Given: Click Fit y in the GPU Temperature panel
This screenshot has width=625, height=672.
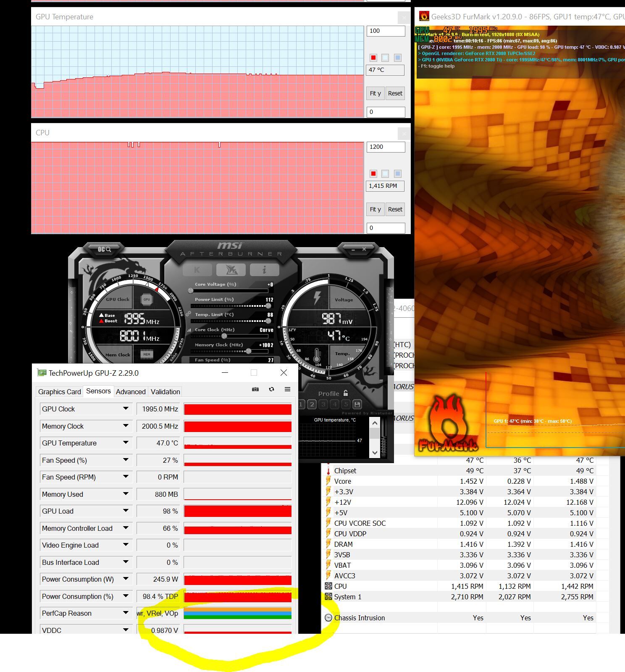Looking at the screenshot, I should coord(375,93).
